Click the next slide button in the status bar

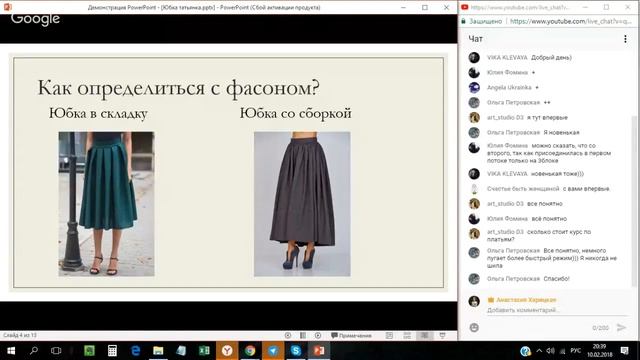318,336
